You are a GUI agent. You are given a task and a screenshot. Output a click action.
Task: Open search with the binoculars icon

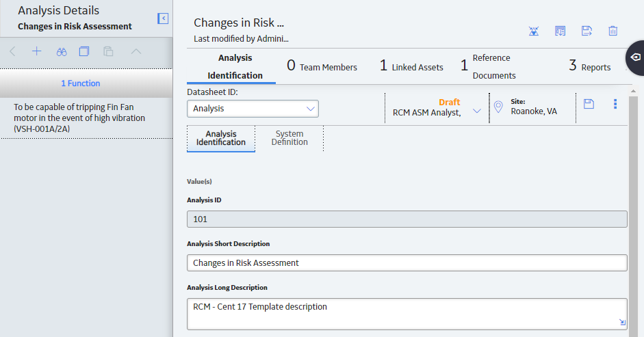click(62, 52)
